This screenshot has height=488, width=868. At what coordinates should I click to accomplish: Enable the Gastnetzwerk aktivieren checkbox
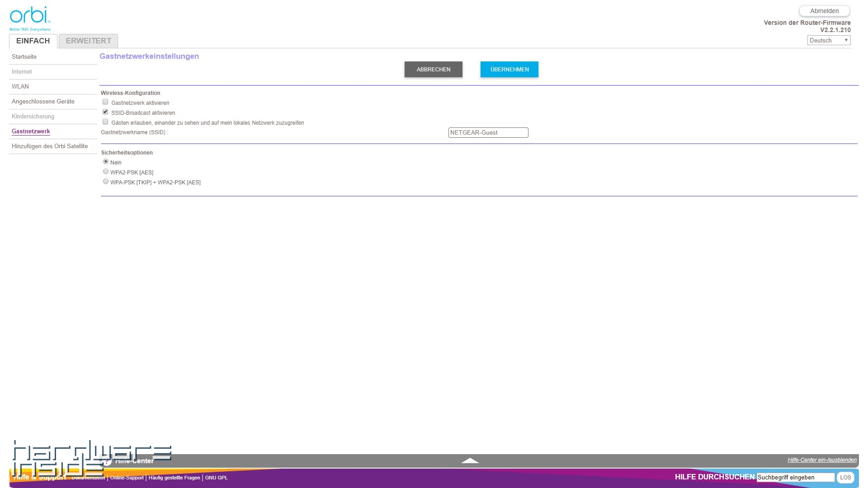coord(105,102)
